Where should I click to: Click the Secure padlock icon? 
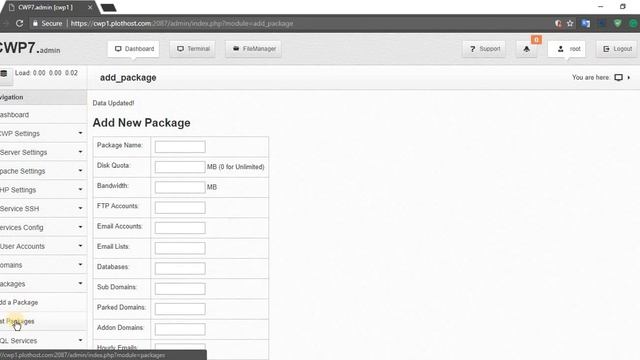tap(35, 23)
